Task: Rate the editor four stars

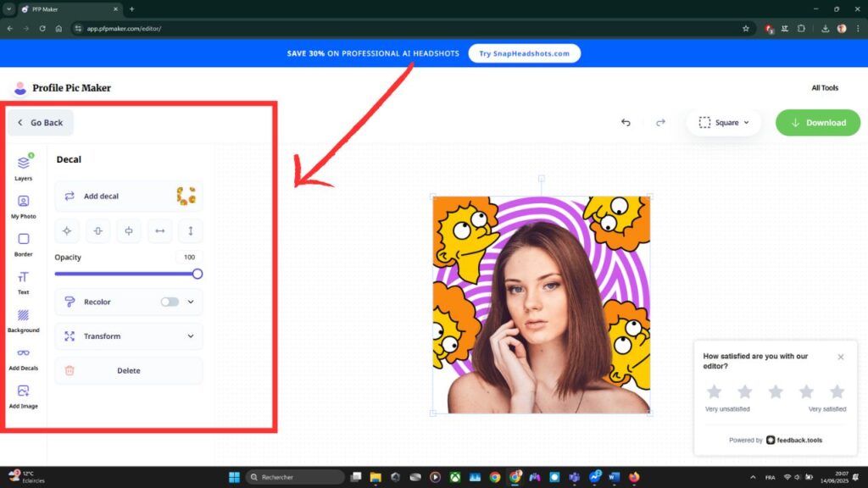Action: click(806, 391)
